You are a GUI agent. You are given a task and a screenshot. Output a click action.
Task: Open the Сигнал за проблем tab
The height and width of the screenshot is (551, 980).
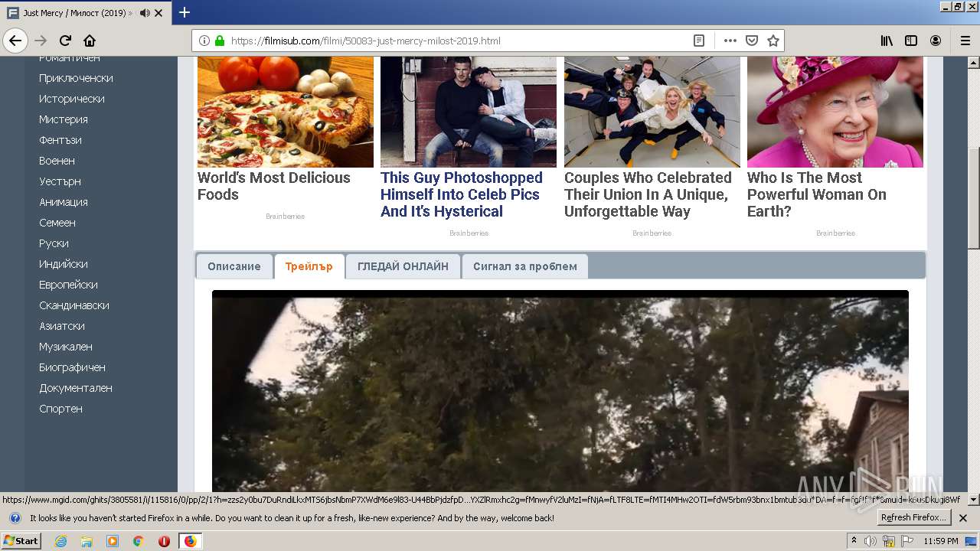[525, 266]
